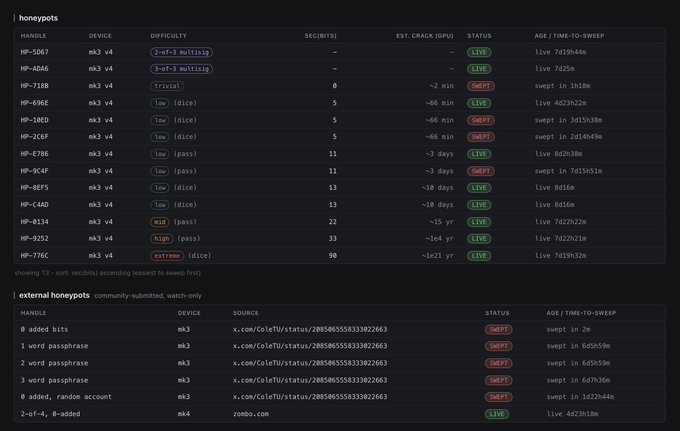Click SWEPT badge in "0 added bits" row
This screenshot has height=431, width=680.
point(498,329)
